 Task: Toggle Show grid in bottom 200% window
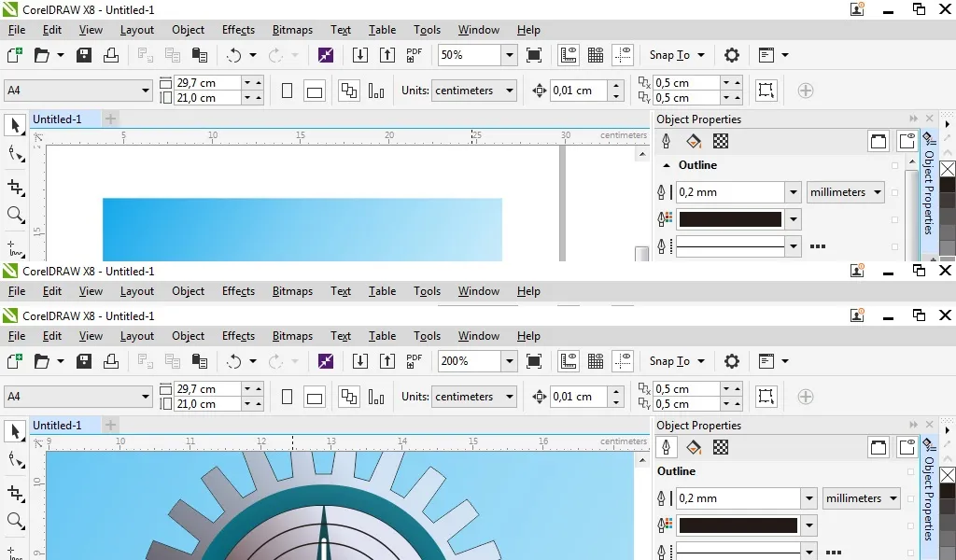coord(596,361)
